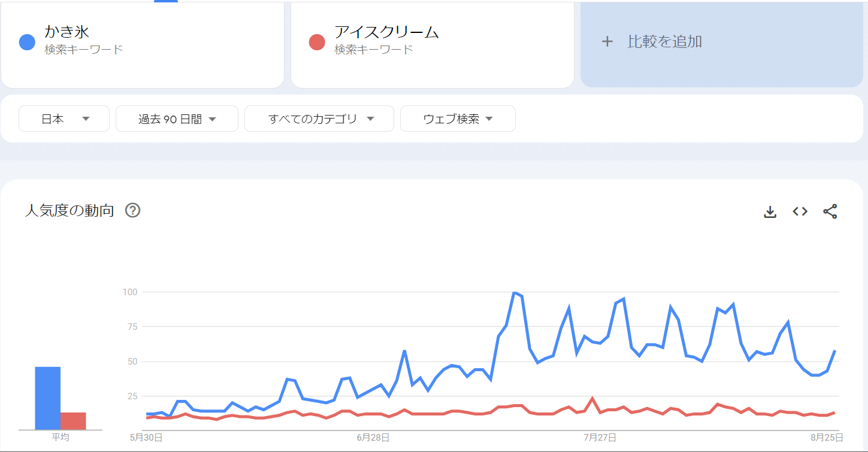Click the 人気度の動向 heading
This screenshot has width=868, height=452.
(69, 211)
